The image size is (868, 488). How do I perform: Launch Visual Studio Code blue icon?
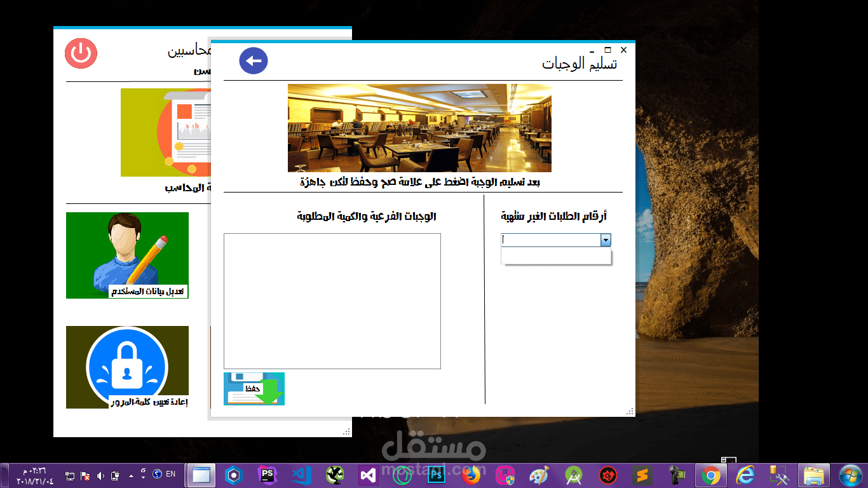pyautogui.click(x=301, y=475)
